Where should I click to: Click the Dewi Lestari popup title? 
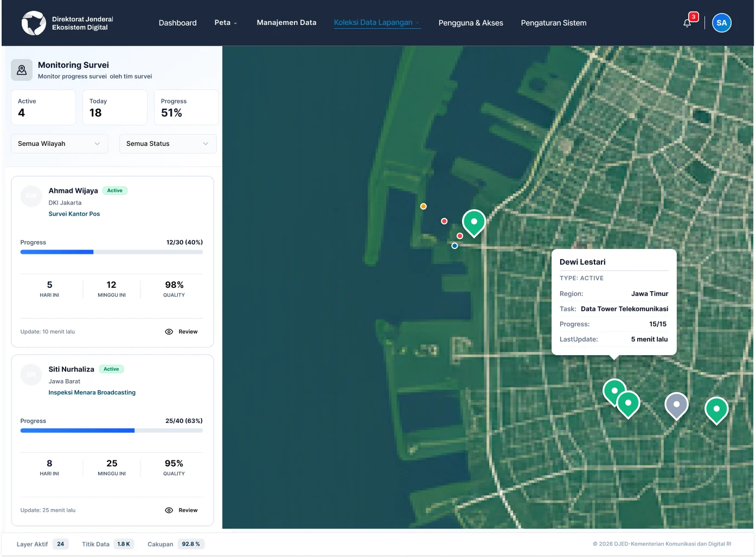point(582,262)
